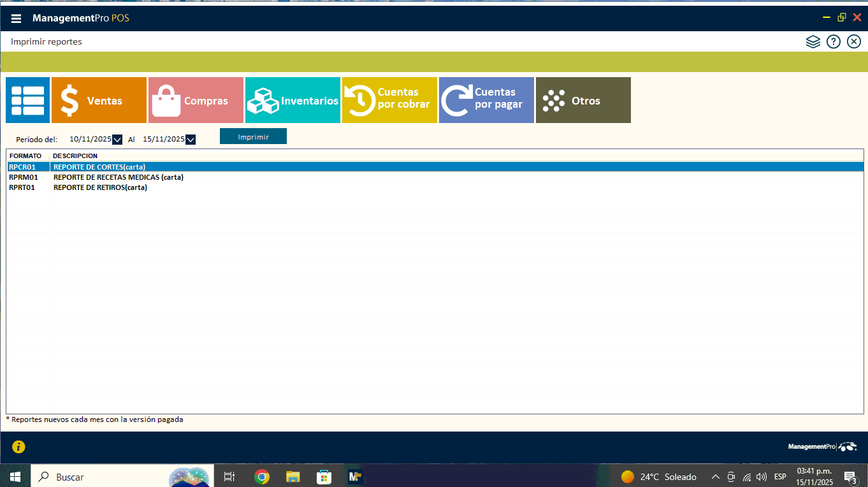The width and height of the screenshot is (868, 487).
Task: Select Cuentas por cobrar reports
Action: [x=389, y=100]
